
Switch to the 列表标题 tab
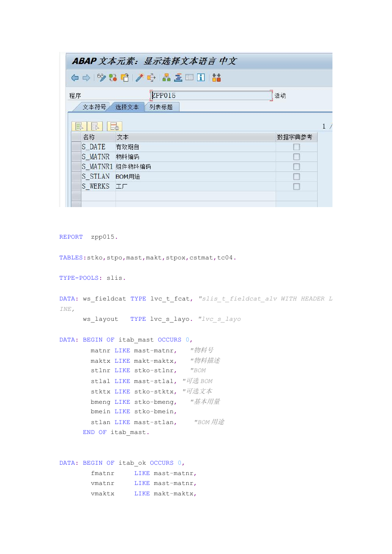coord(161,107)
